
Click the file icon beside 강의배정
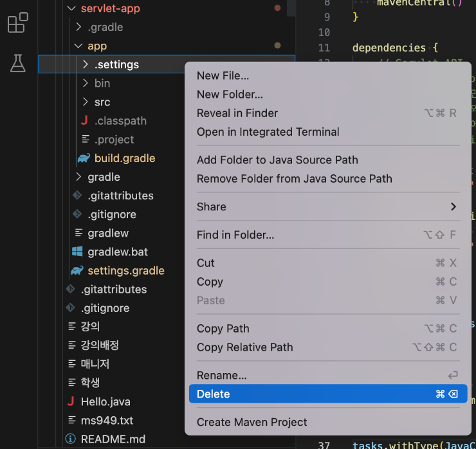(72, 345)
